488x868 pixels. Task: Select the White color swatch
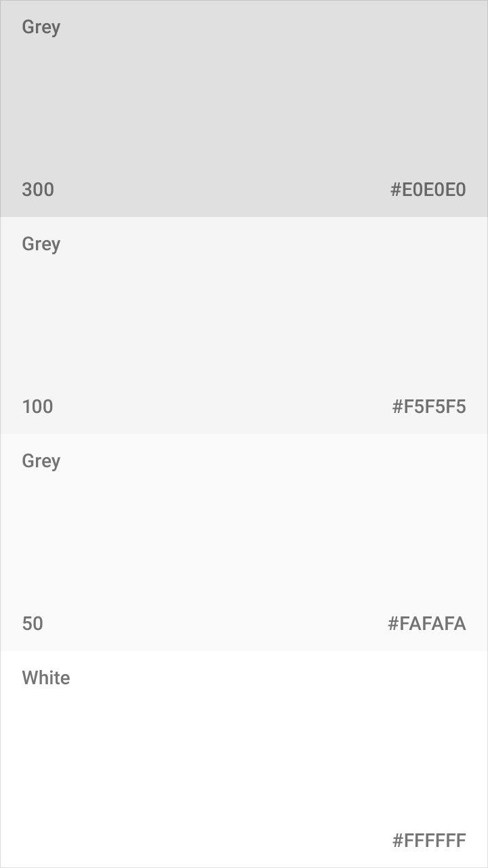[244, 759]
